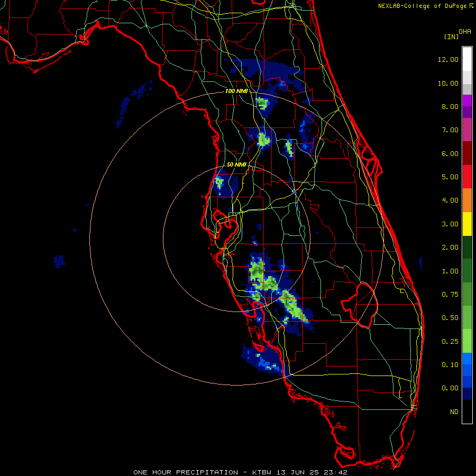Viewport: 476px width, 476px height.
Task: Click the One Hour Precipitation KTBW title
Action: coord(241,472)
